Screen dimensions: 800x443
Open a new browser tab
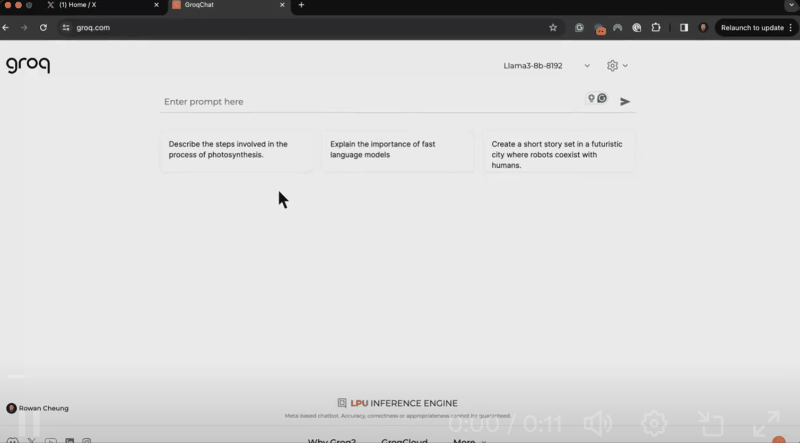[301, 5]
